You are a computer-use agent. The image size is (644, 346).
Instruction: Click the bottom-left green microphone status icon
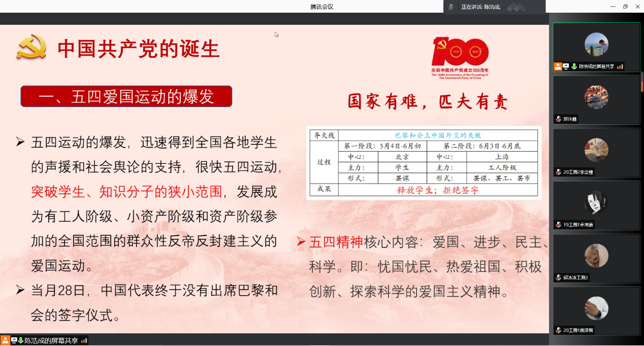[x=21, y=340]
